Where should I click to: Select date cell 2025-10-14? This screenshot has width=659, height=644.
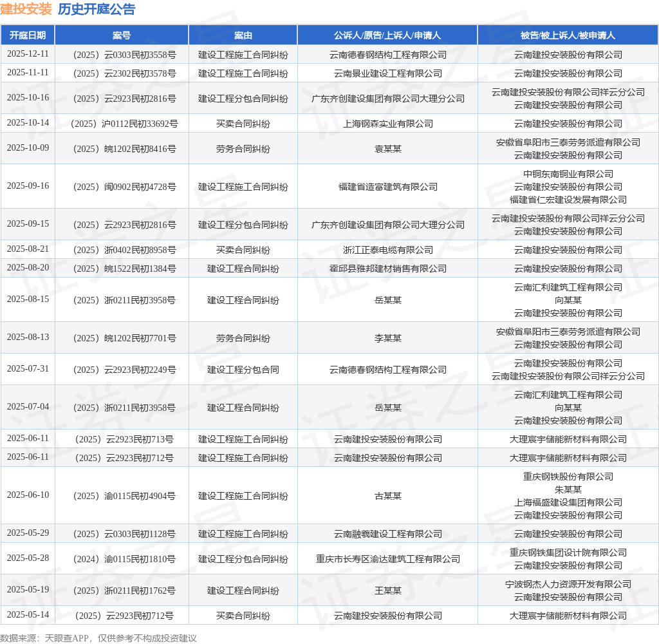28,123
